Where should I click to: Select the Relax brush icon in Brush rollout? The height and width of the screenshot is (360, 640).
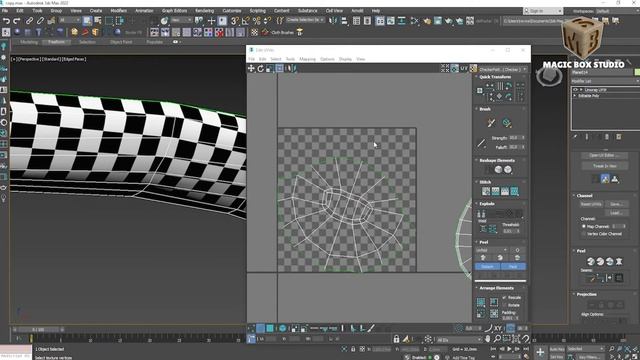click(x=507, y=122)
